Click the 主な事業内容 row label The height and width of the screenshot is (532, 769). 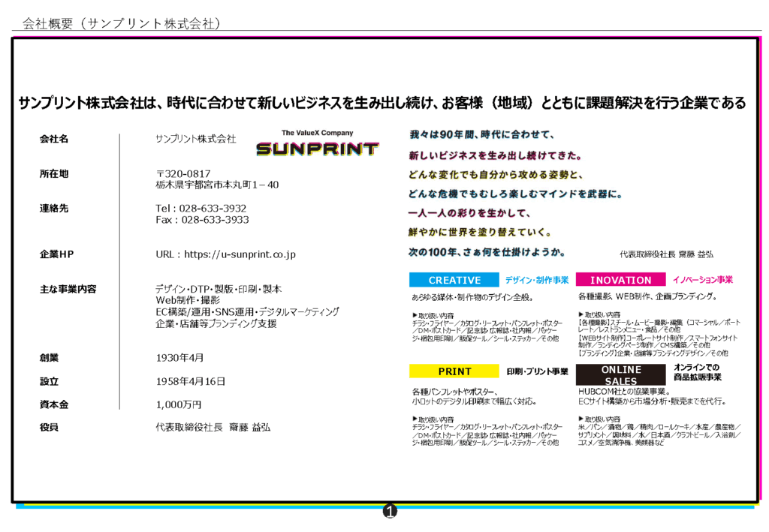[68, 289]
